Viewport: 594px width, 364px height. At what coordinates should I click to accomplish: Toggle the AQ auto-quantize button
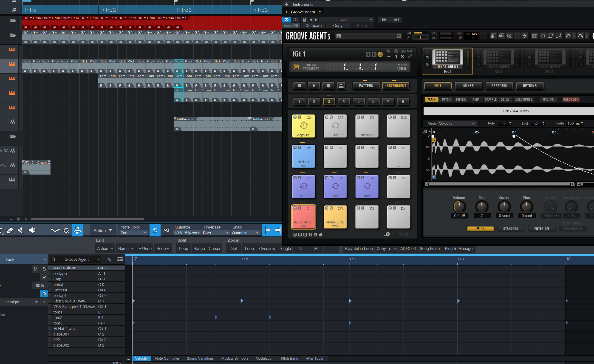166,230
